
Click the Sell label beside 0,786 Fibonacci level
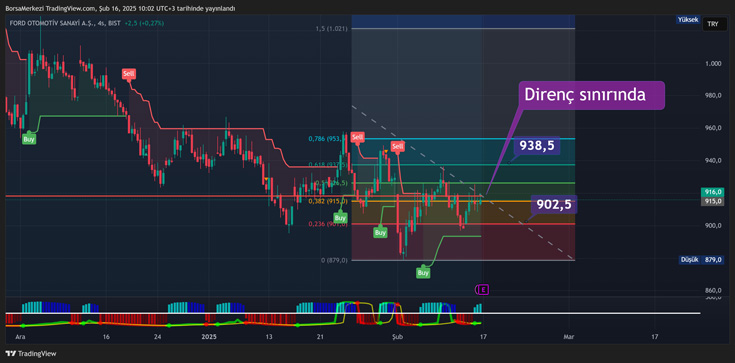358,137
